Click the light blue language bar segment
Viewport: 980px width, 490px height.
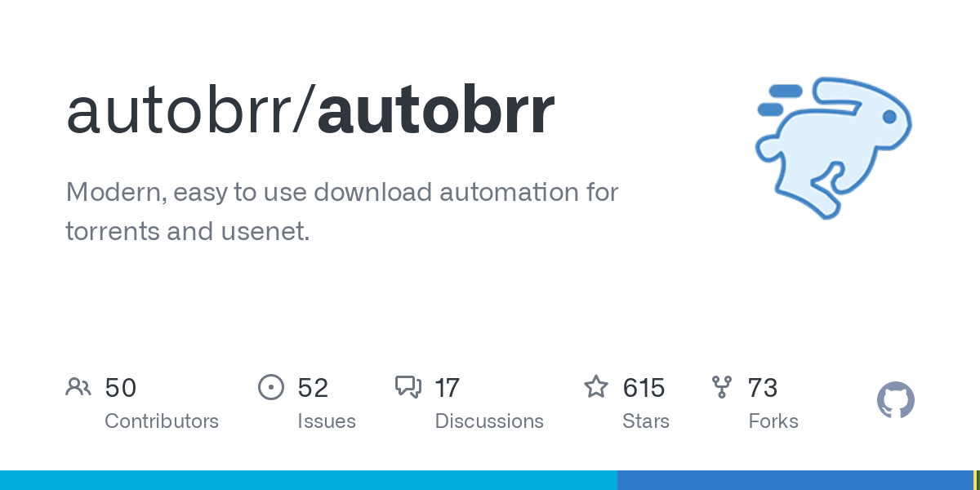[309, 480]
